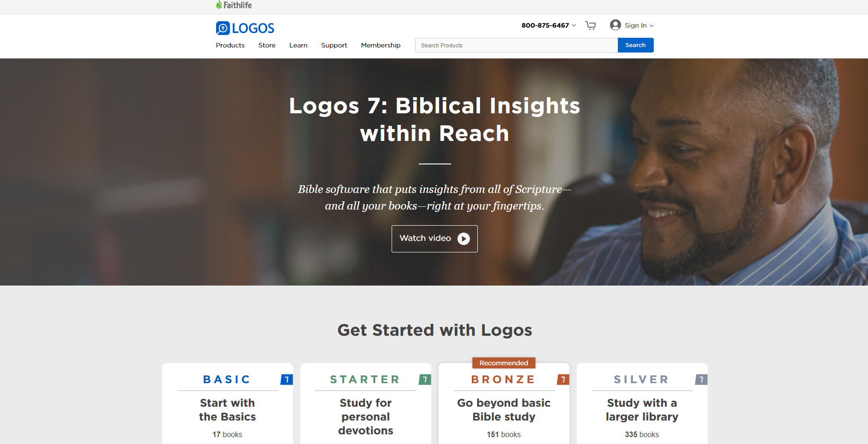Screen dimensions: 868x444
Task: Click the gray 7 badge on Silver
Action: click(701, 380)
